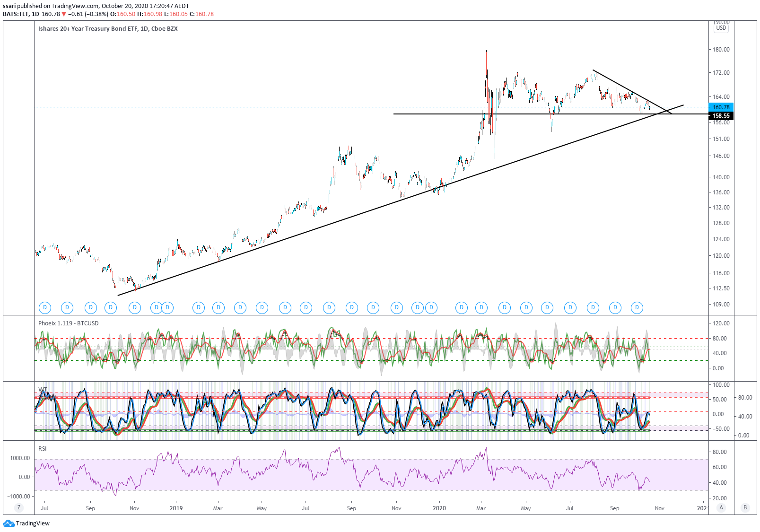The width and height of the screenshot is (760, 532).
Task: Click the 140.00 price axis label
Action: coord(721,177)
